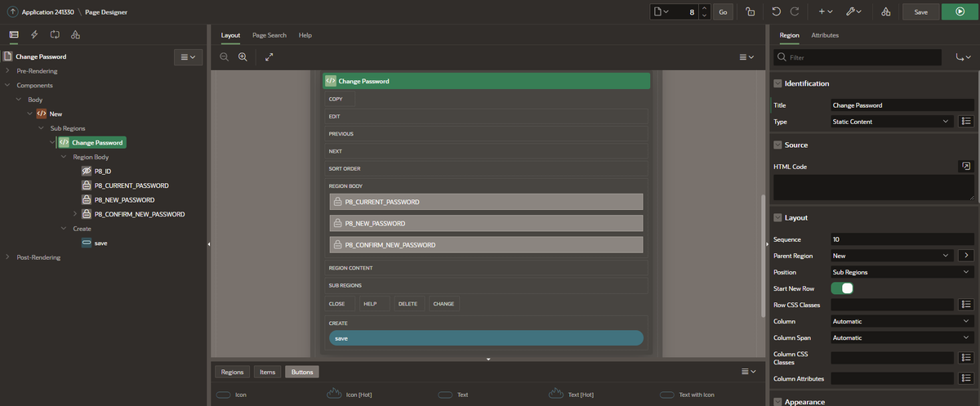Screen dimensions: 980x406
Task: Switch to the Page Search tab
Action: pyautogui.click(x=269, y=35)
